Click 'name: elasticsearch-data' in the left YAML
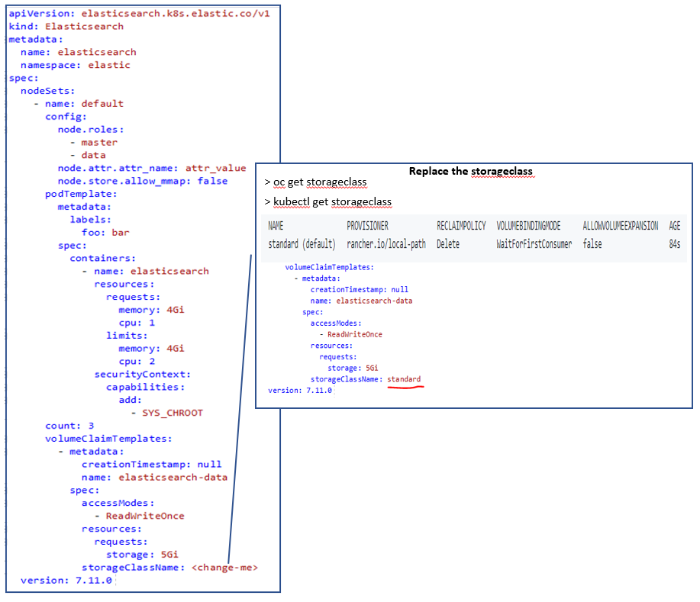The image size is (700, 602). pos(154,478)
